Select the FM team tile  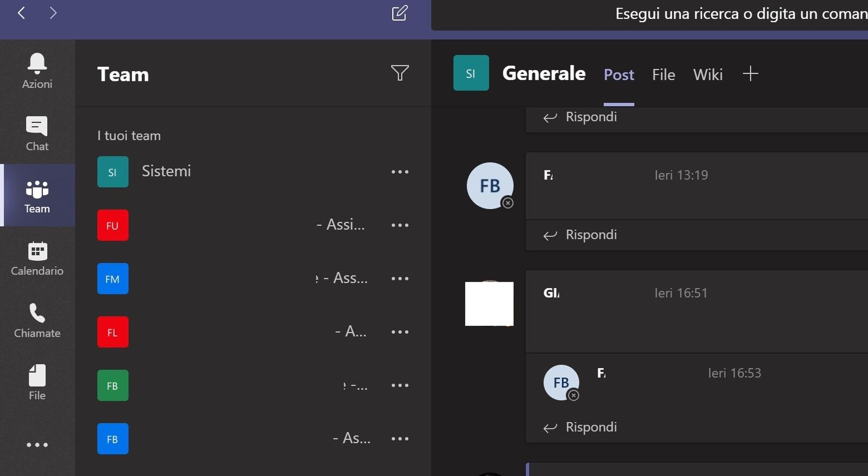113,278
